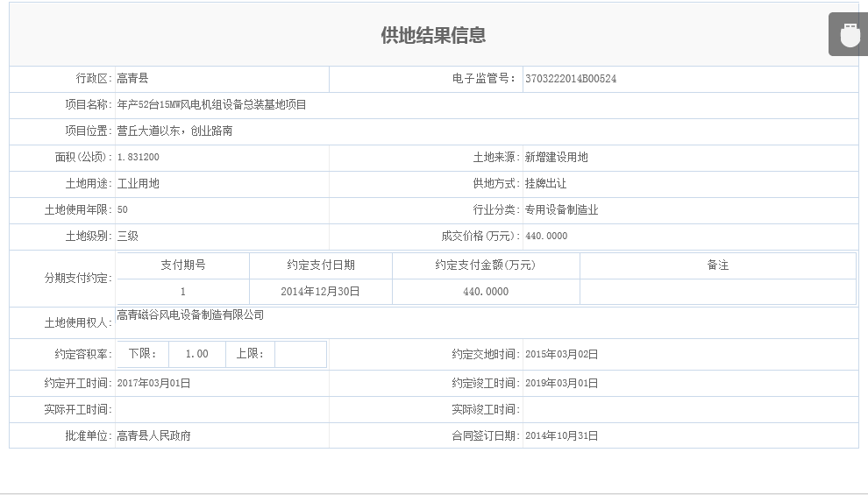
Task: Click the 备注 column header
Action: tap(718, 265)
